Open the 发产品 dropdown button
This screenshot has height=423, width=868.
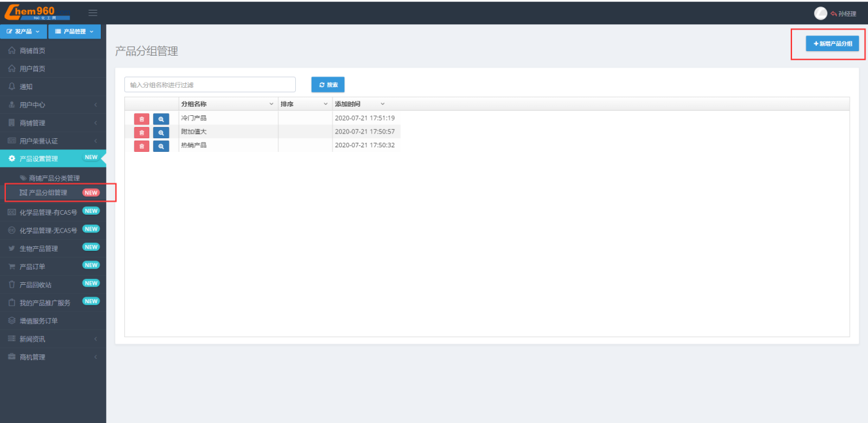tap(24, 31)
